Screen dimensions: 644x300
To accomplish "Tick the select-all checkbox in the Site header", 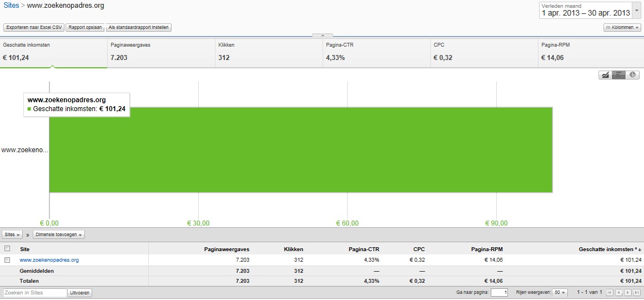I will tap(7, 248).
